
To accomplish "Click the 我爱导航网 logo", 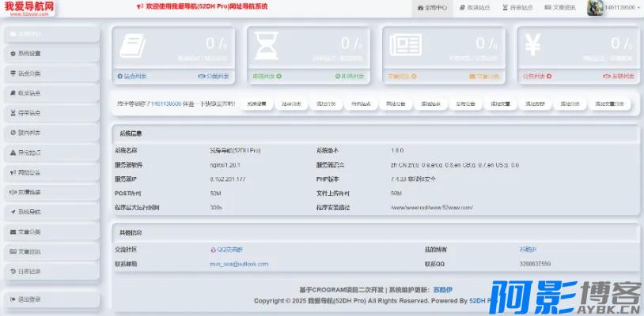I will (x=29, y=8).
